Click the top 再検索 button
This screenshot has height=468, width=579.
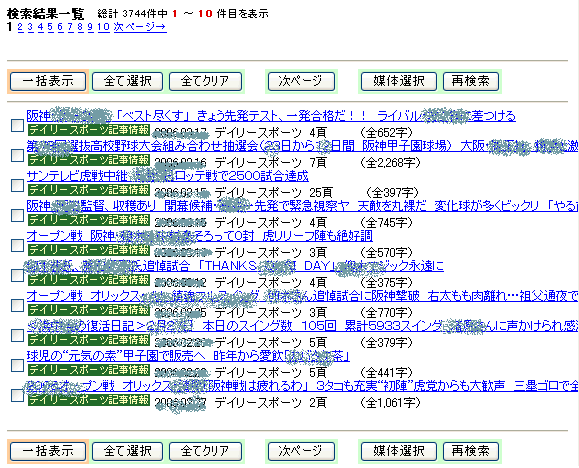471,81
